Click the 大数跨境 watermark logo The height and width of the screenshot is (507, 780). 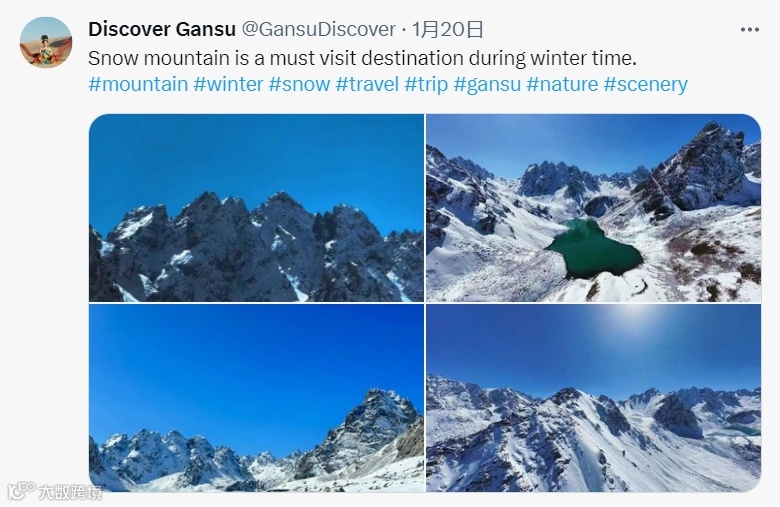point(55,492)
